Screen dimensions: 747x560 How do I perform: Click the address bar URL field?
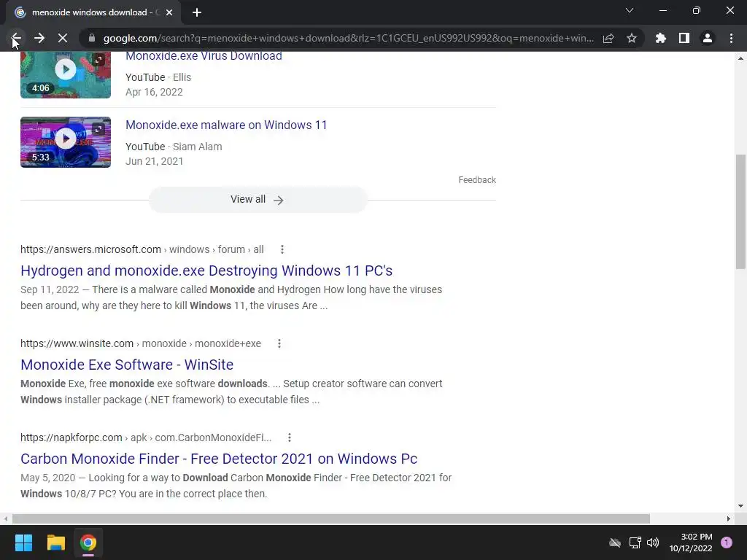tap(348, 38)
